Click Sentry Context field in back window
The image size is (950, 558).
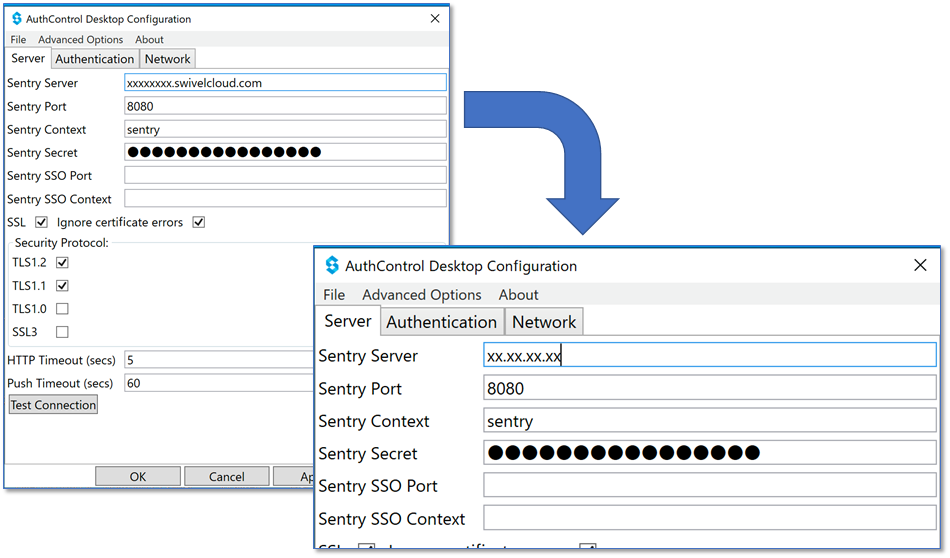pos(285,129)
